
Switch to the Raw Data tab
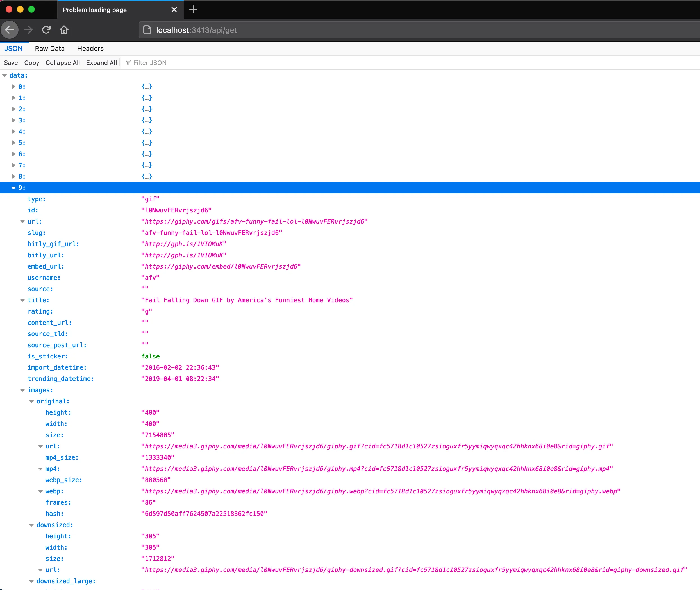(x=49, y=49)
